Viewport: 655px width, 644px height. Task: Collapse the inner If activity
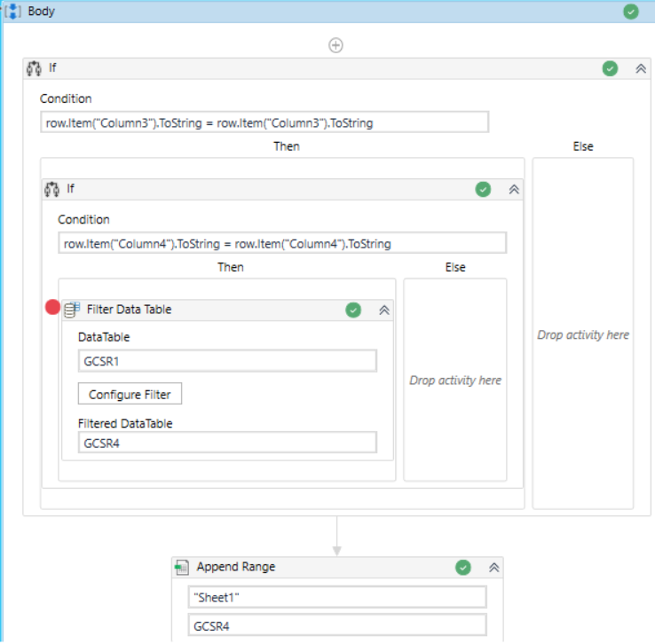[513, 189]
